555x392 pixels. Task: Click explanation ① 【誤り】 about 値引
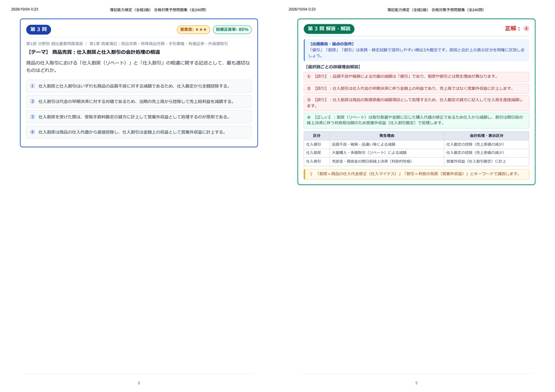click(x=416, y=77)
